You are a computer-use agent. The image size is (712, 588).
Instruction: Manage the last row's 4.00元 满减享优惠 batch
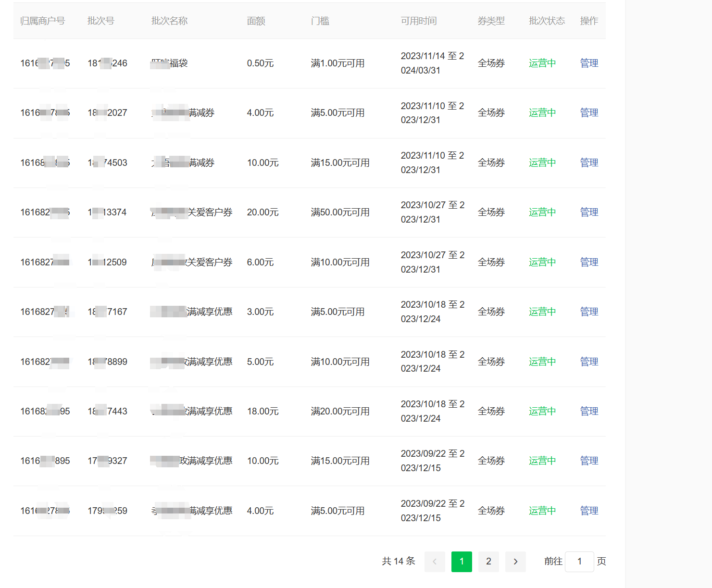click(589, 511)
